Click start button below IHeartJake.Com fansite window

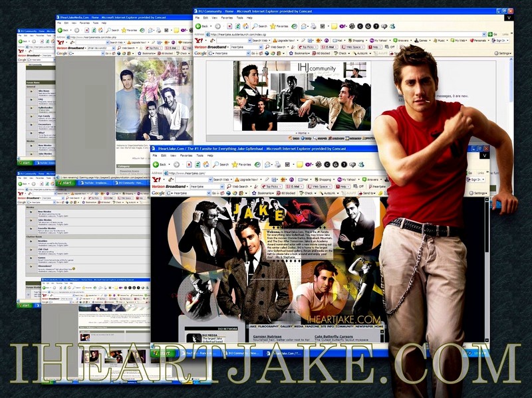click(162, 353)
